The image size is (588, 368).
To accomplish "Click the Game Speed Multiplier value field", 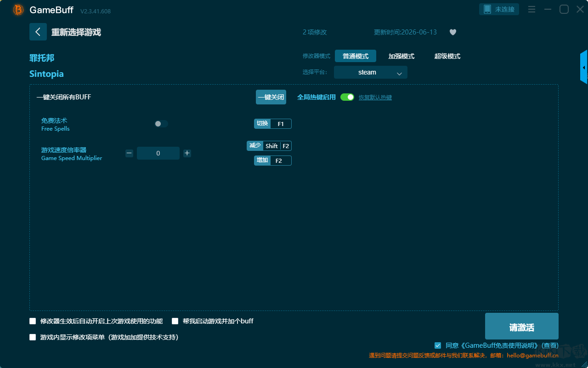I will [x=158, y=153].
